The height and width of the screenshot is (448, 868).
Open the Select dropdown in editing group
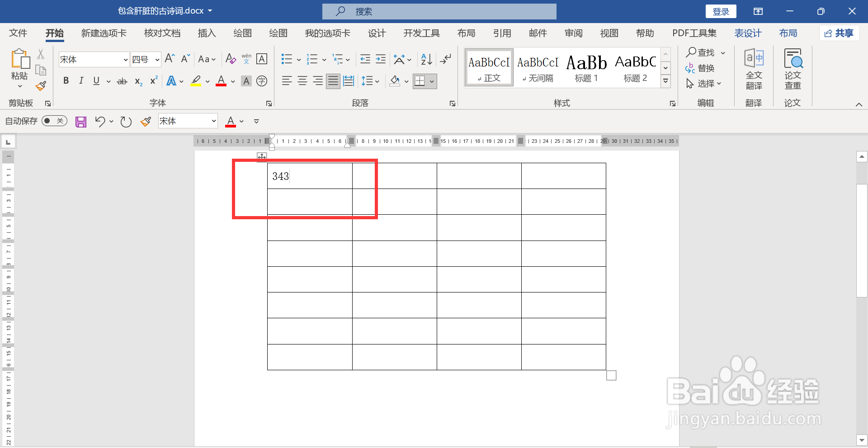point(703,84)
